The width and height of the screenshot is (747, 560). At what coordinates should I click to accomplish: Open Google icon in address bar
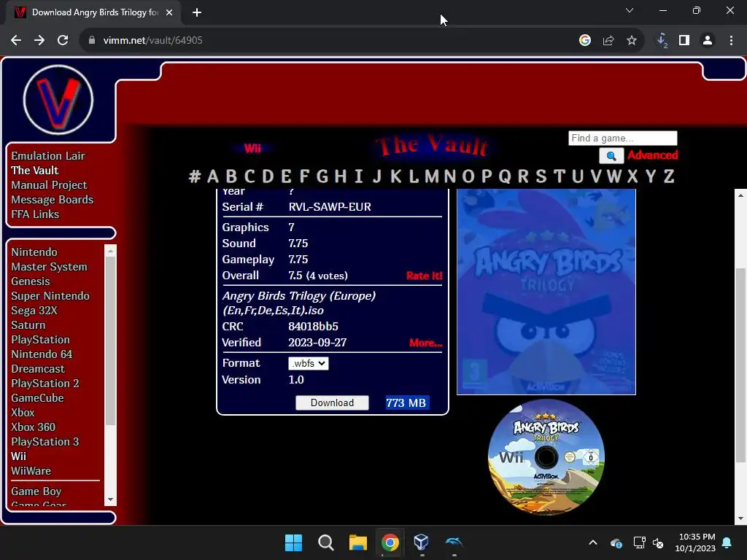click(x=585, y=41)
